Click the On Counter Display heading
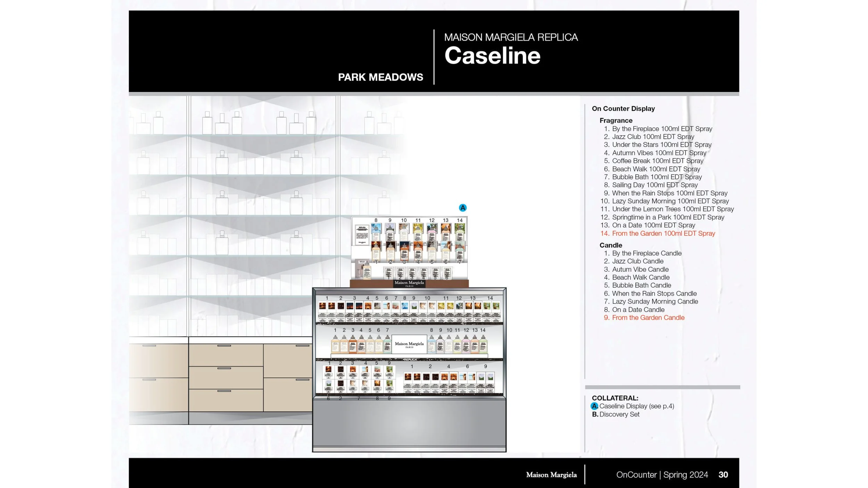The height and width of the screenshot is (488, 868). pos(623,109)
